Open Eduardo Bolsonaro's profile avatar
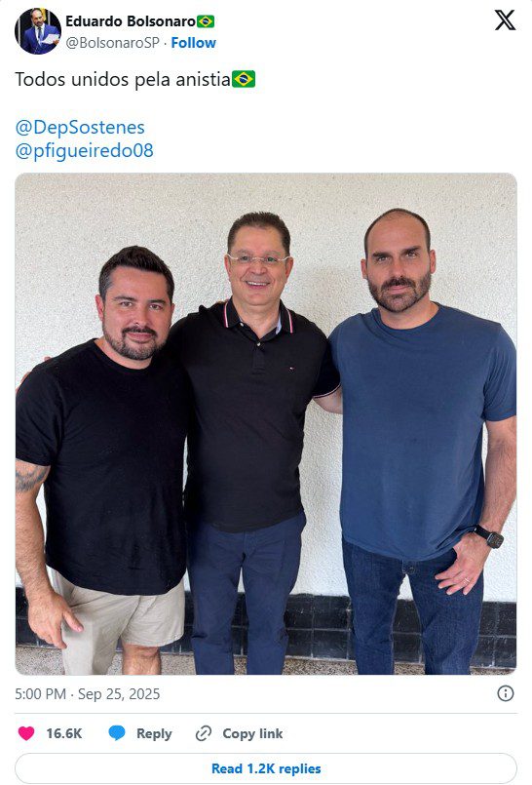Screen dimensions: 532x785 pyautogui.click(x=38, y=31)
